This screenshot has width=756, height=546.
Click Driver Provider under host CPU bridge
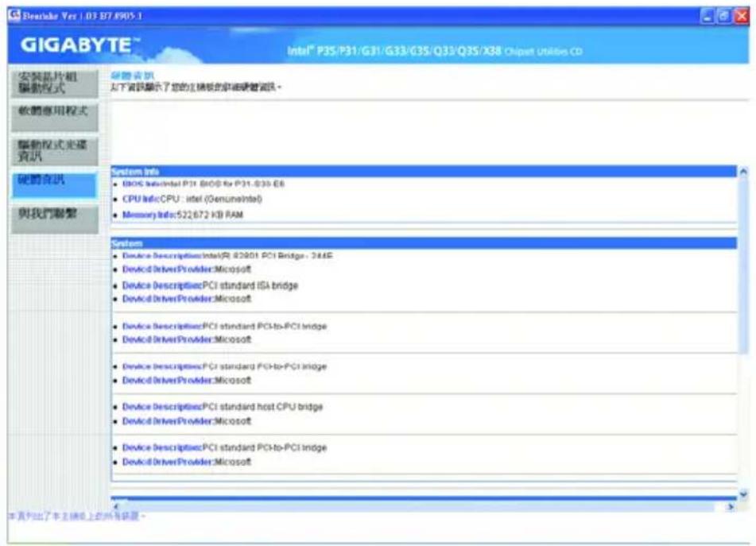click(x=187, y=421)
